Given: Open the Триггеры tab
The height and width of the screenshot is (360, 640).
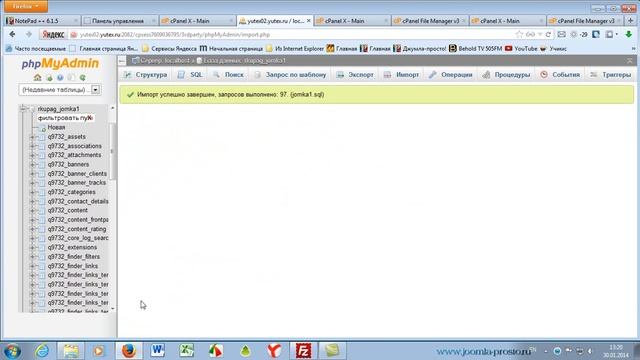Looking at the screenshot, I should pyautogui.click(x=611, y=75).
